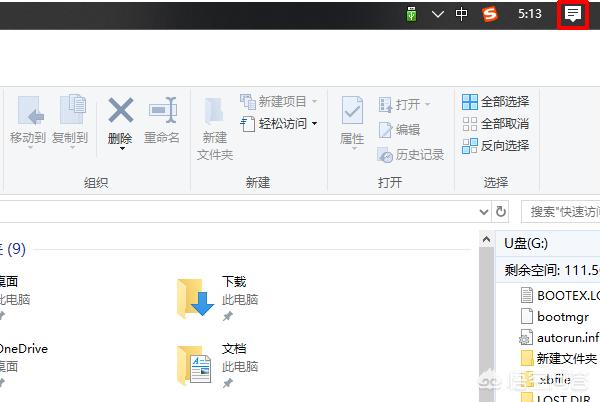This screenshot has height=402, width=600.
Task: Click Select None (全部取消)
Action: 495,124
